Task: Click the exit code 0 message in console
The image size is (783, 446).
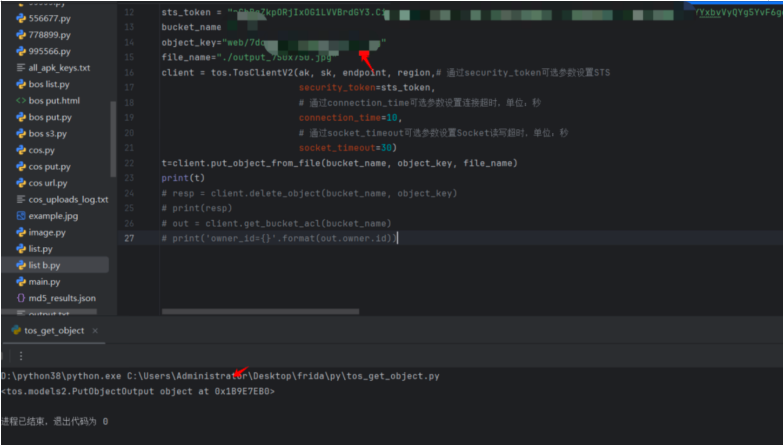Action: pos(54,422)
